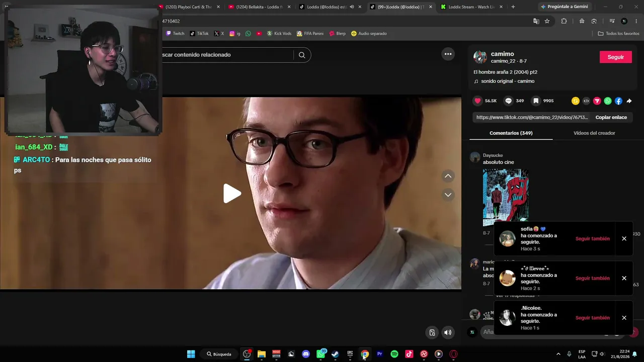The height and width of the screenshot is (362, 644).
Task: Open the ig bookmark in the bookmarks bar
Action: [x=235, y=34]
